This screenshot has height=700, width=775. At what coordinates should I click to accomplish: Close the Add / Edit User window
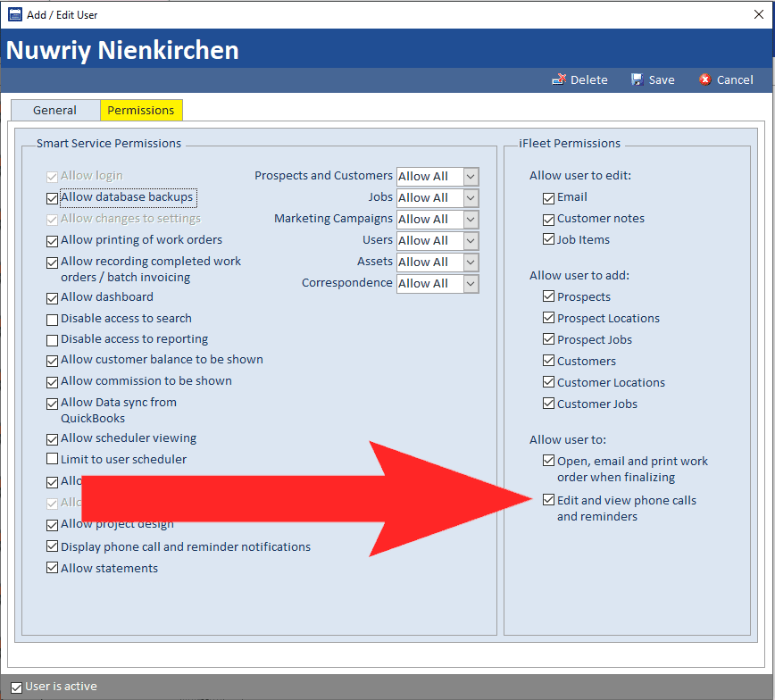(759, 14)
